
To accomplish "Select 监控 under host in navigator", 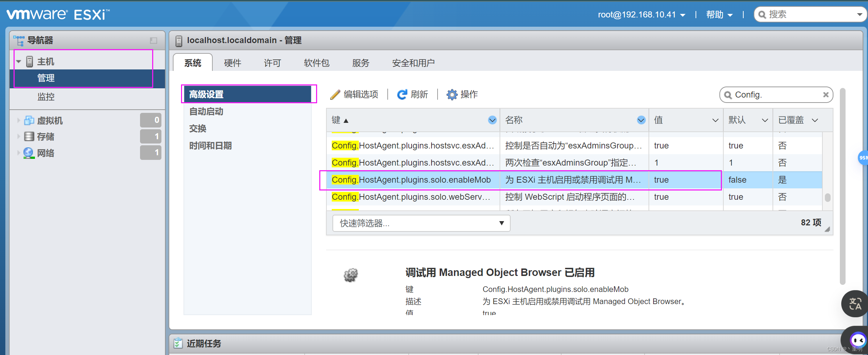I will pos(87,96).
